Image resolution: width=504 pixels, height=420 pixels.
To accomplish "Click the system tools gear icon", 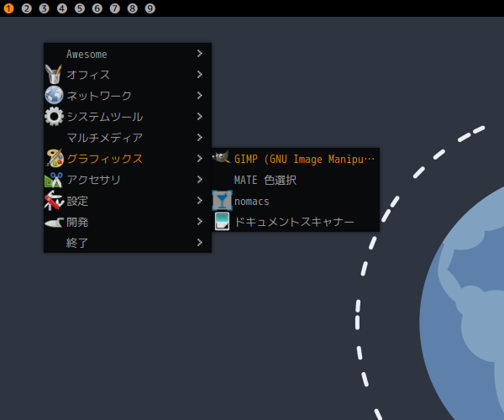I will (54, 116).
